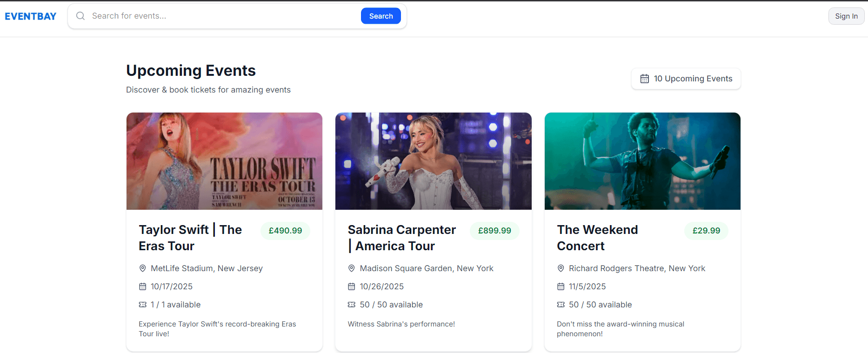Open the Sign In button

click(846, 16)
